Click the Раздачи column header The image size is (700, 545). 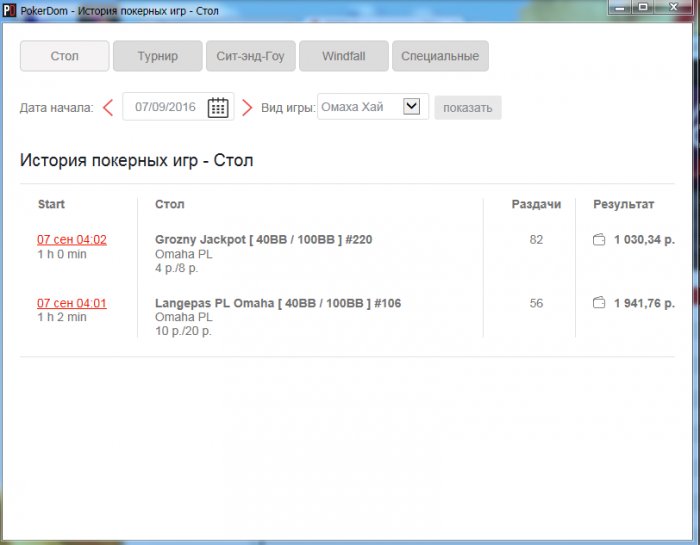(x=536, y=204)
